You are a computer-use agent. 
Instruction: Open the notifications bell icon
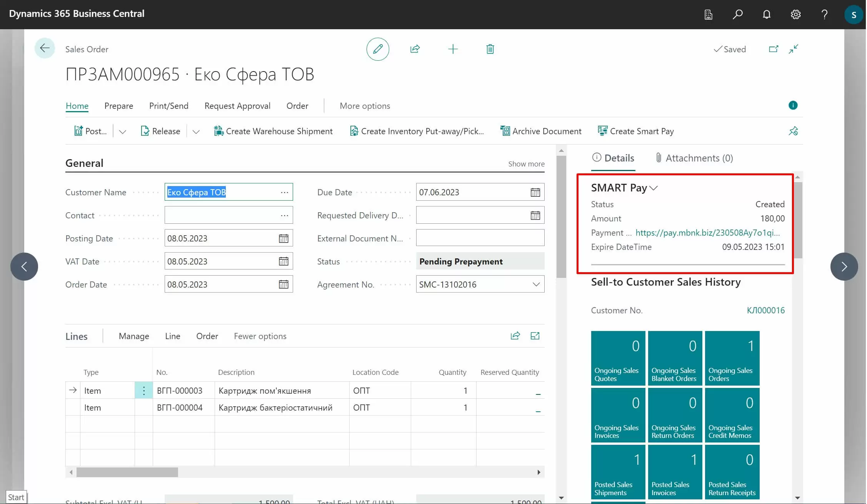click(x=766, y=15)
